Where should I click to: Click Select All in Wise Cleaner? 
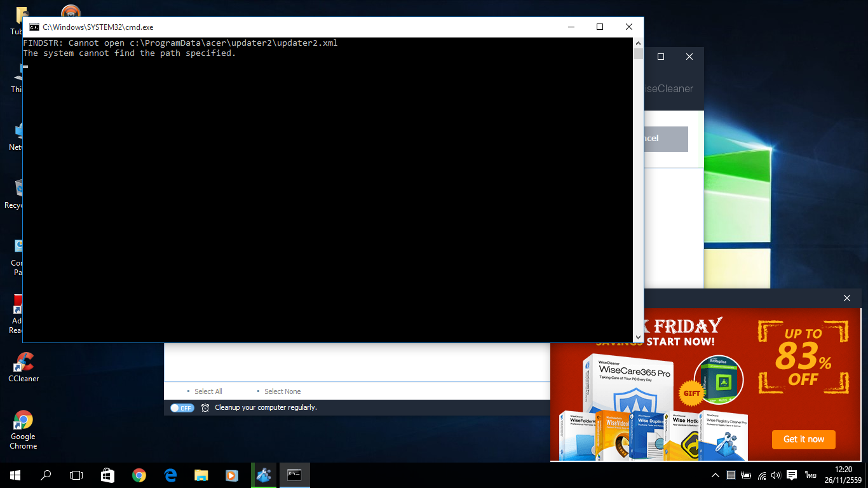point(208,391)
